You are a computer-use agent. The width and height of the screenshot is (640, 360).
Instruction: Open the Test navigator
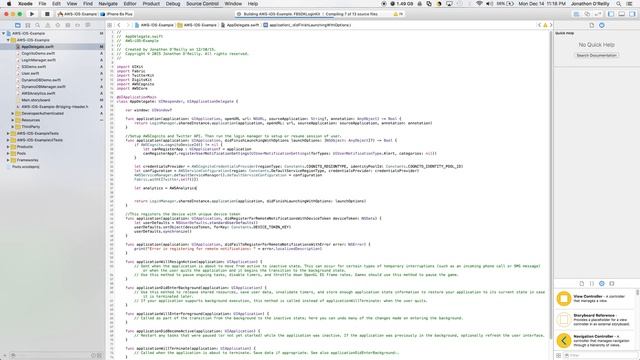coord(58,25)
